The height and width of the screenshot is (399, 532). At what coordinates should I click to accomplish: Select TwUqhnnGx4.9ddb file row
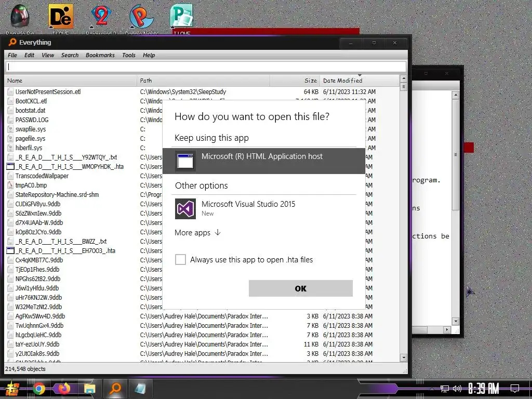(x=202, y=325)
